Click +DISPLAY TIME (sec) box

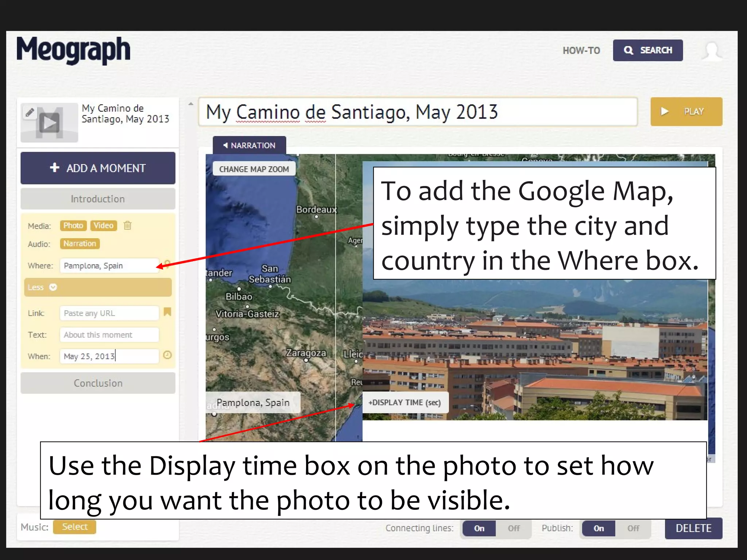(405, 402)
